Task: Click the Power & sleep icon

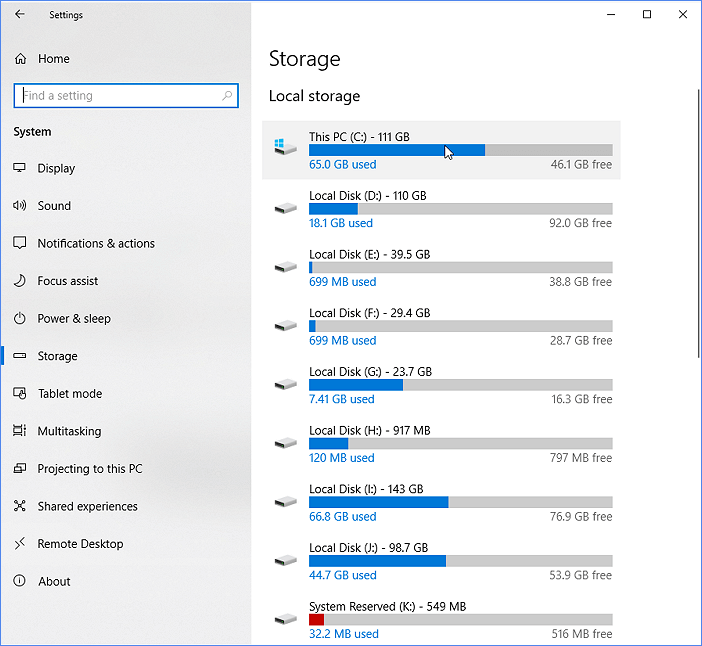Action: pyautogui.click(x=20, y=319)
